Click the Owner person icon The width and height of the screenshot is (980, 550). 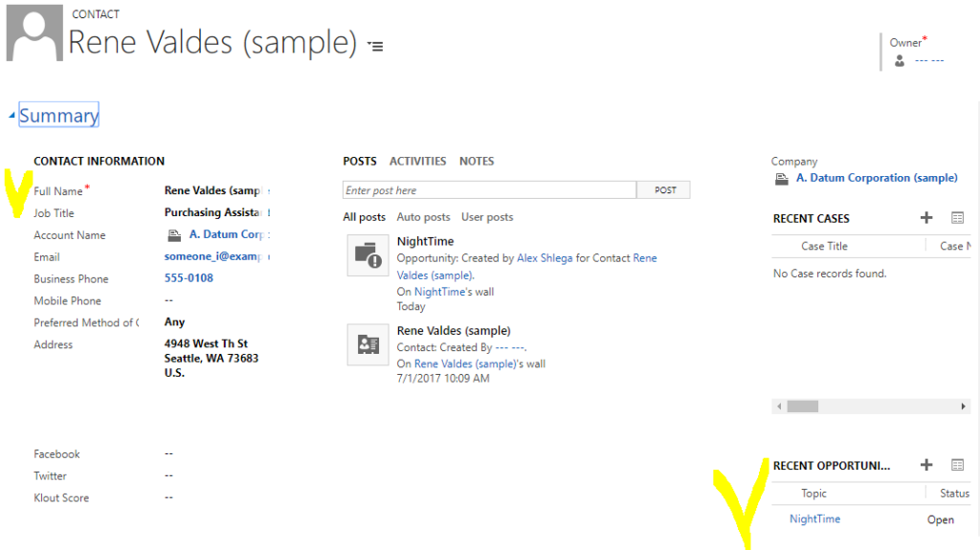pyautogui.click(x=900, y=60)
